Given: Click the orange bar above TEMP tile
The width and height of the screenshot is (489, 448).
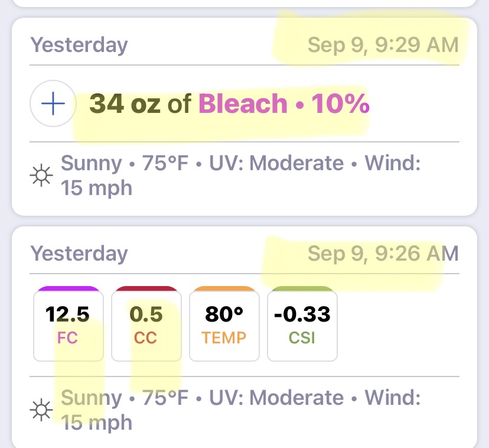Looking at the screenshot, I should (x=224, y=288).
